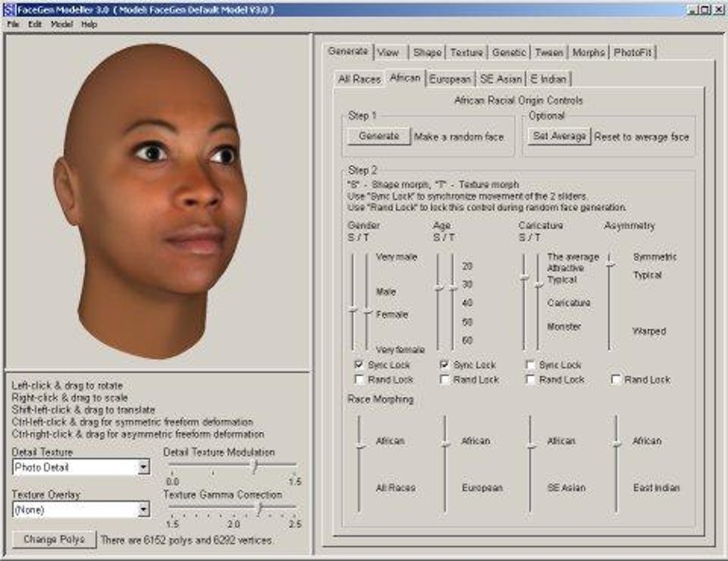Enable Caricature Sync Lock checkbox
The image size is (728, 561).
(x=530, y=365)
